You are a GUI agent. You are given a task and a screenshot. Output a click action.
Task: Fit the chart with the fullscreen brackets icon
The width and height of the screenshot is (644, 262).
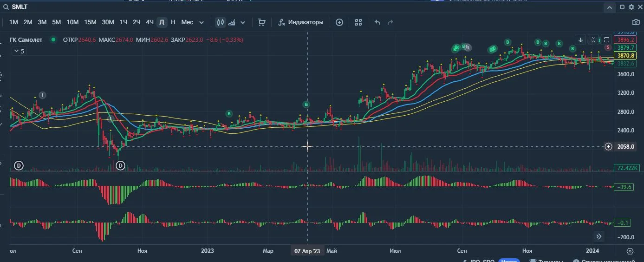606,39
